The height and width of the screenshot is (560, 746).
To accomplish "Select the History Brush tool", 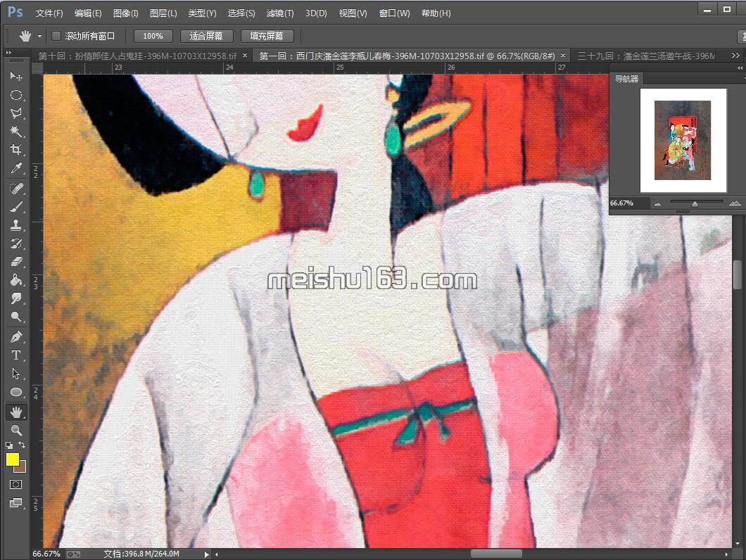I will pyautogui.click(x=15, y=243).
